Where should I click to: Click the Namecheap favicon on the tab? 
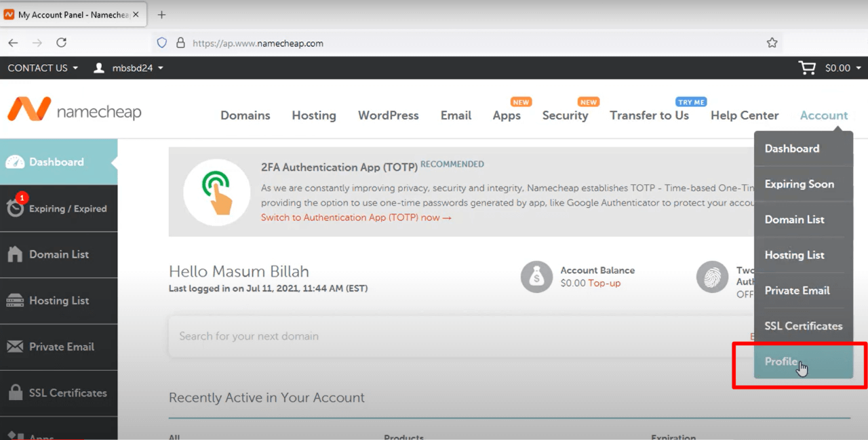click(x=9, y=14)
